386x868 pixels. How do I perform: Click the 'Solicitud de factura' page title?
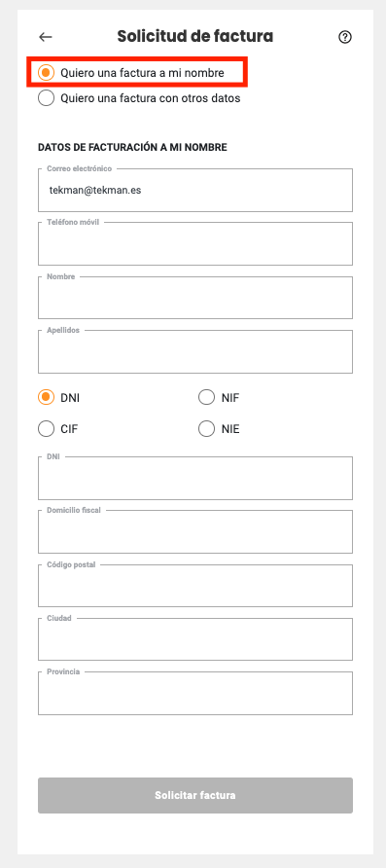pyautogui.click(x=195, y=37)
